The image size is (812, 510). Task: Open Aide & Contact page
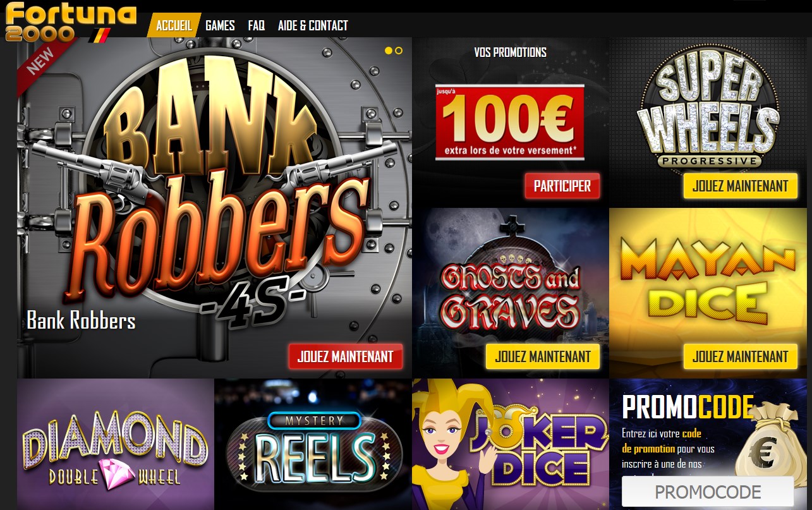point(313,25)
